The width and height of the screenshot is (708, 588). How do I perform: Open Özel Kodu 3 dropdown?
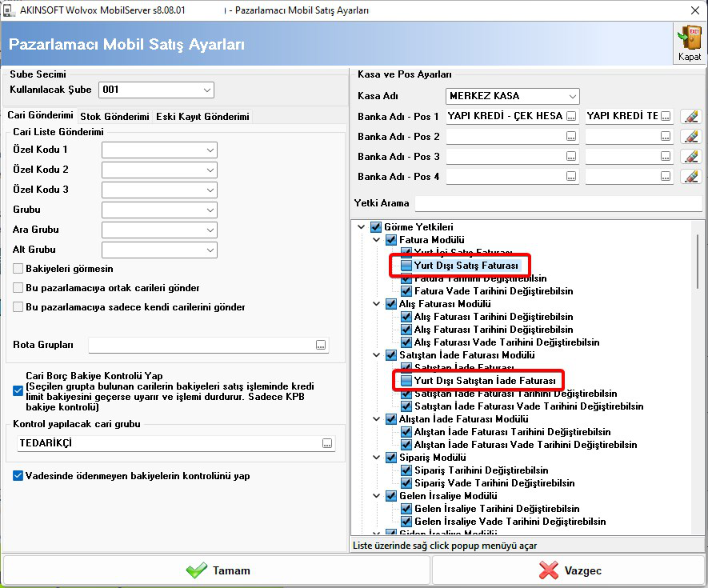[210, 190]
